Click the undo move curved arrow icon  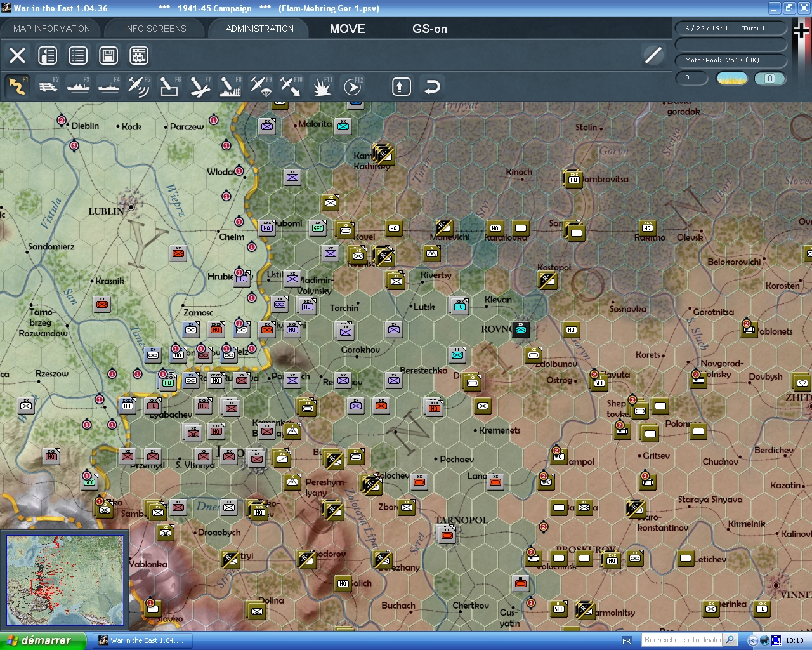[x=432, y=86]
